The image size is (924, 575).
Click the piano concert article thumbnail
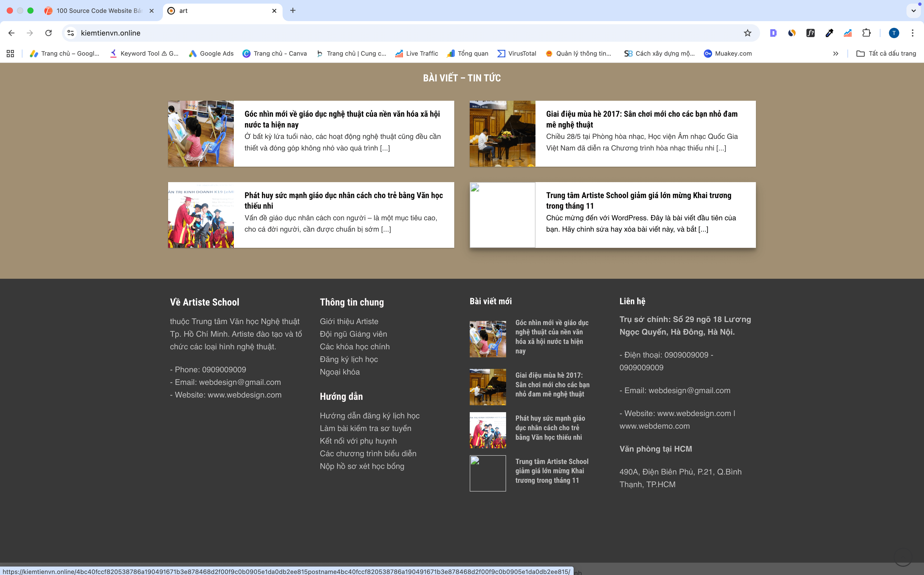(x=502, y=133)
